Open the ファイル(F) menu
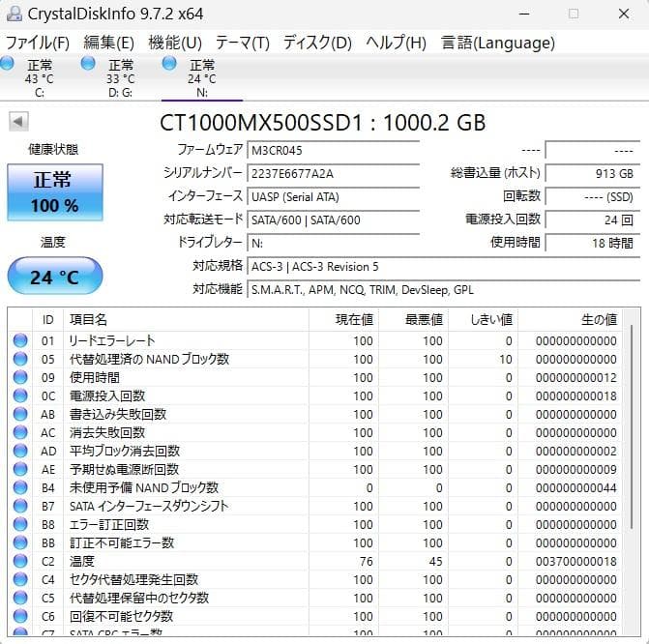The image size is (649, 644). (x=38, y=43)
